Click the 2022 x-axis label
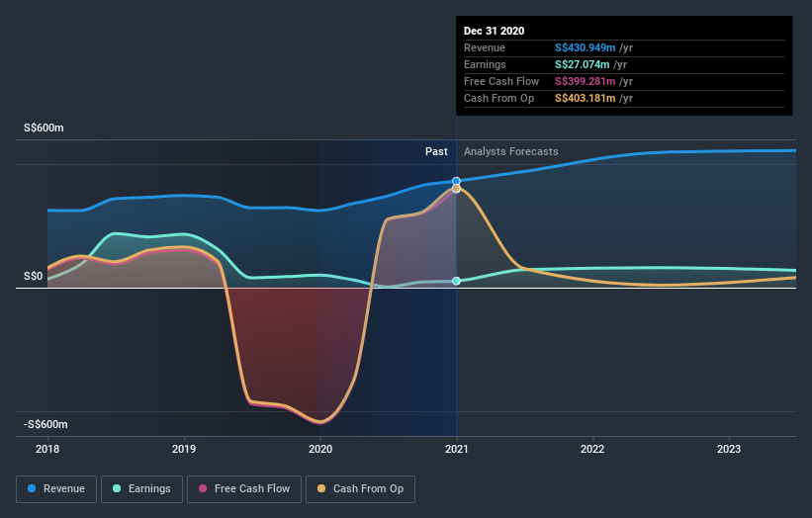Viewport: 812px width, 518px height. 592,449
